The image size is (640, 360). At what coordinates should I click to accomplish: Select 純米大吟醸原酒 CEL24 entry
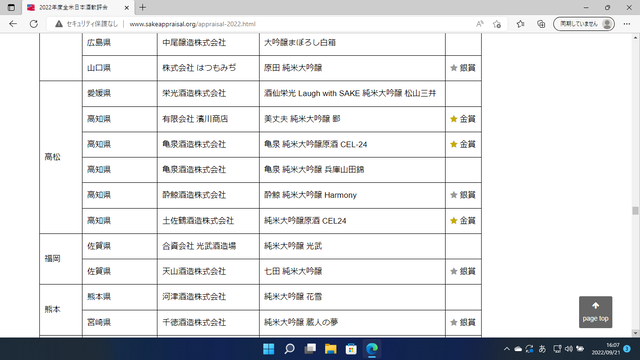pos(305,220)
